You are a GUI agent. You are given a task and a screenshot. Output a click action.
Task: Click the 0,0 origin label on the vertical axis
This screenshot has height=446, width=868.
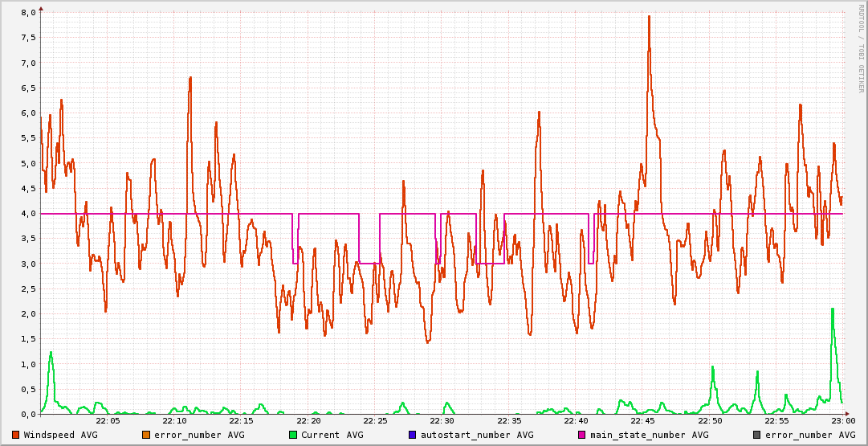(27, 414)
